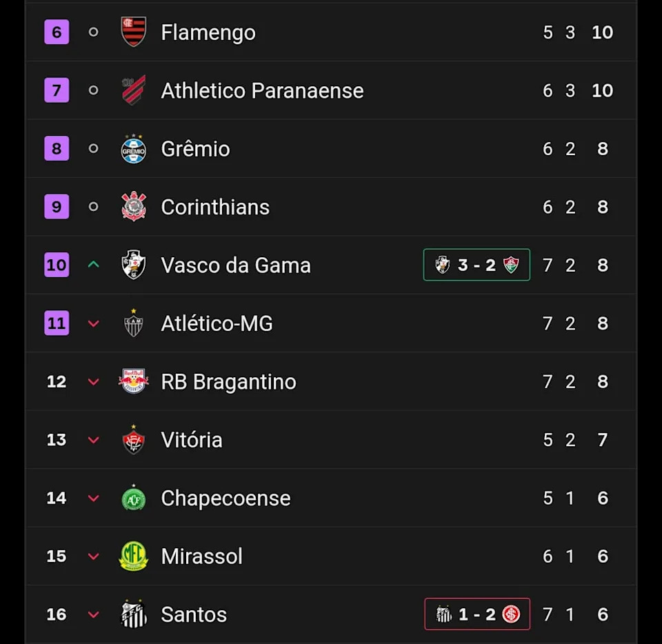Click the Flamengo club crest
The height and width of the screenshot is (644, 662).
(x=133, y=32)
